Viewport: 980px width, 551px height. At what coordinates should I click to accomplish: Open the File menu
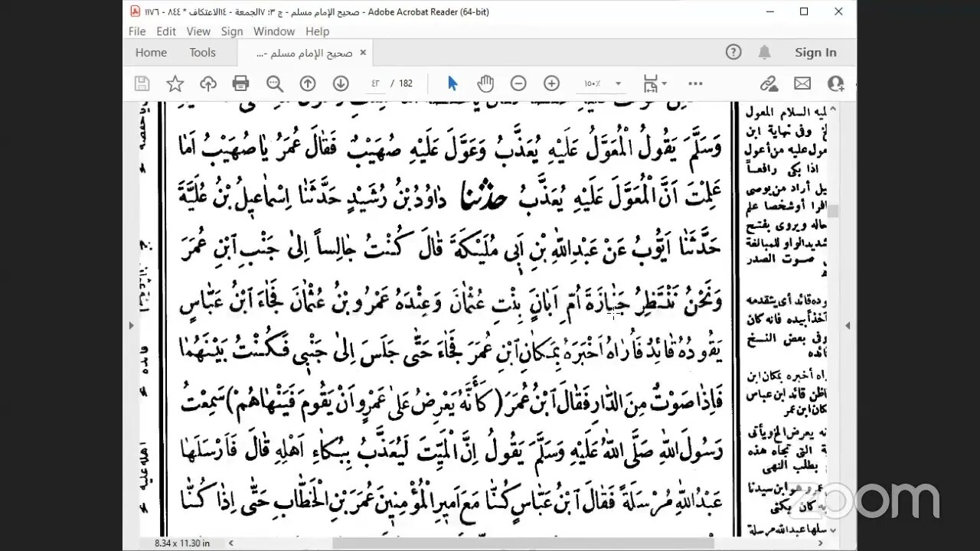click(137, 31)
